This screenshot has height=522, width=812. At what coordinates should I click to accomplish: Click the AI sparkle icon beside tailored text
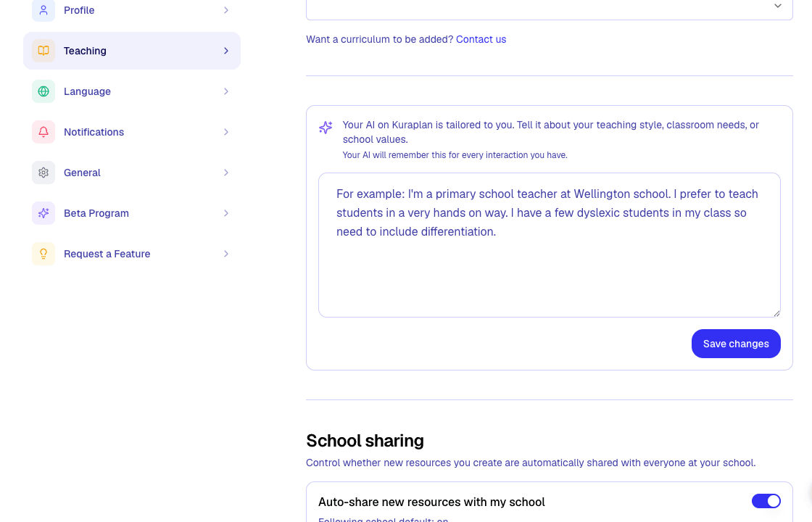pyautogui.click(x=326, y=128)
